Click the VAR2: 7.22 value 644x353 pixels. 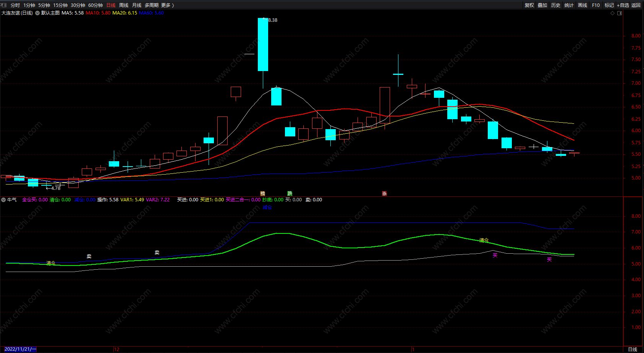(x=158, y=200)
